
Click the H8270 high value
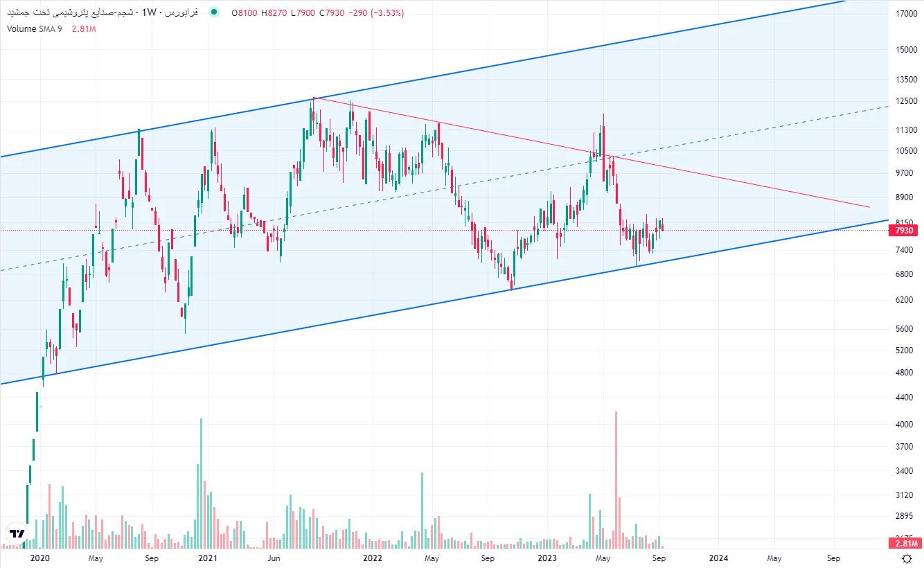click(274, 12)
